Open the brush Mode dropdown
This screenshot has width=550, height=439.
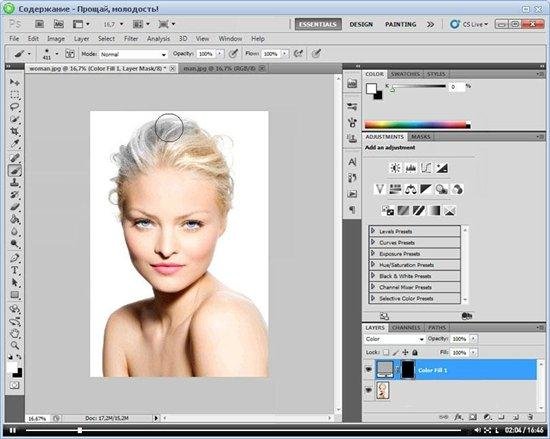[x=134, y=54]
